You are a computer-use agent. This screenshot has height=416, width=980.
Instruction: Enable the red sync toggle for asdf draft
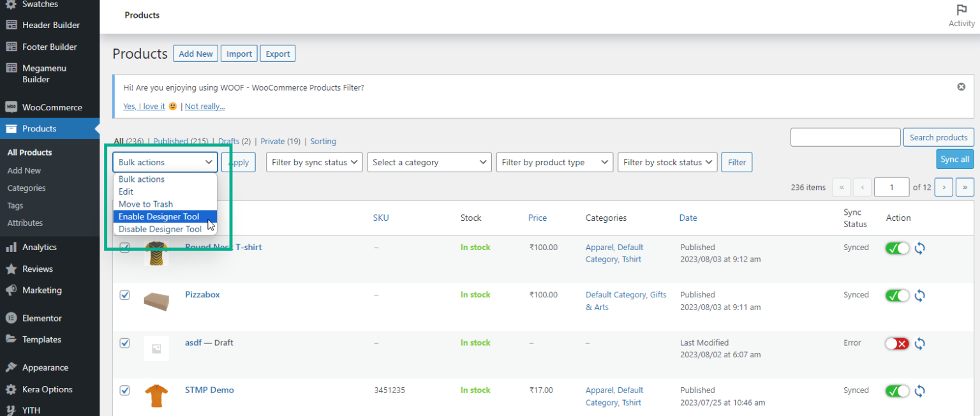(x=897, y=343)
